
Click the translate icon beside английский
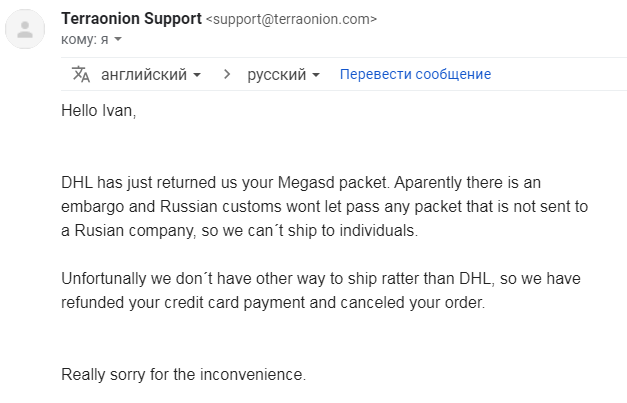click(81, 74)
